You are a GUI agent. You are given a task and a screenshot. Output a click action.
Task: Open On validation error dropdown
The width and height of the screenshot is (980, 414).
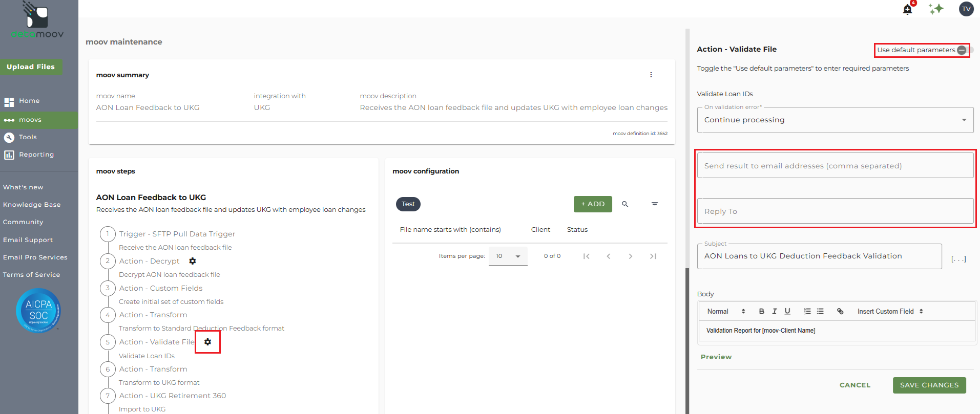tap(835, 120)
